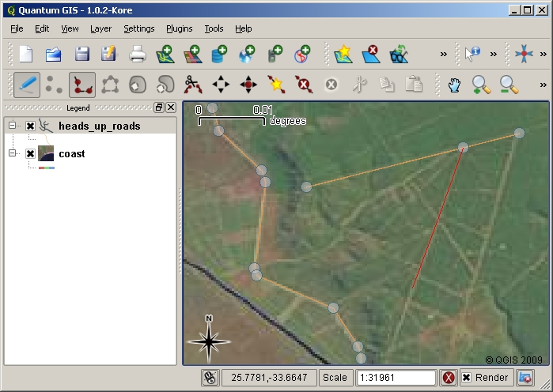Open the Print Composer
Image resolution: width=553 pixels, height=392 pixels.
138,55
